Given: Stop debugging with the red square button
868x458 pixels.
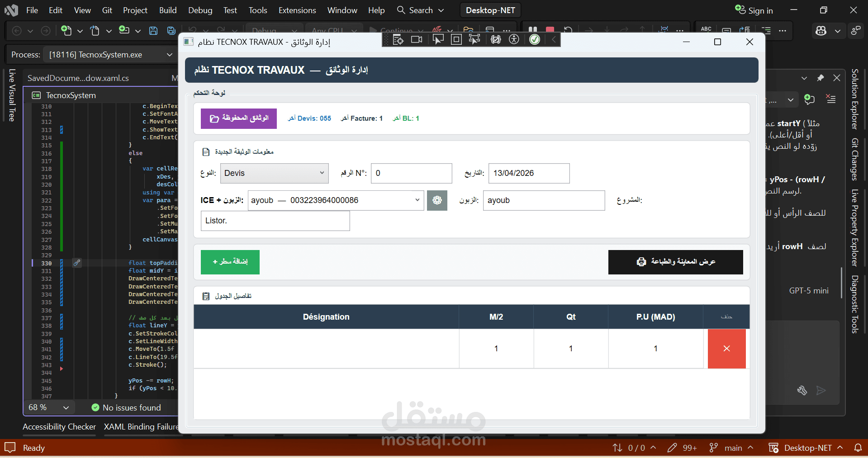Looking at the screenshot, I should [550, 30].
